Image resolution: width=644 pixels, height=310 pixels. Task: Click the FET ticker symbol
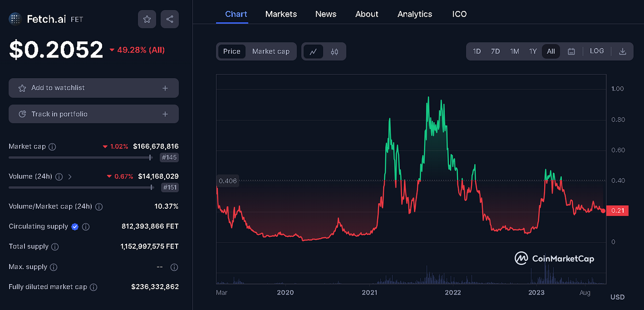tap(77, 20)
